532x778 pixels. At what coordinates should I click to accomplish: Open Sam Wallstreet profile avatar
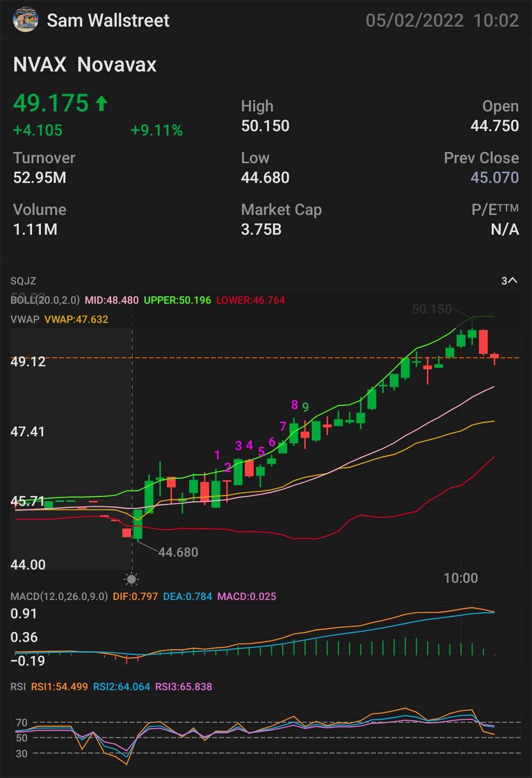click(x=25, y=20)
